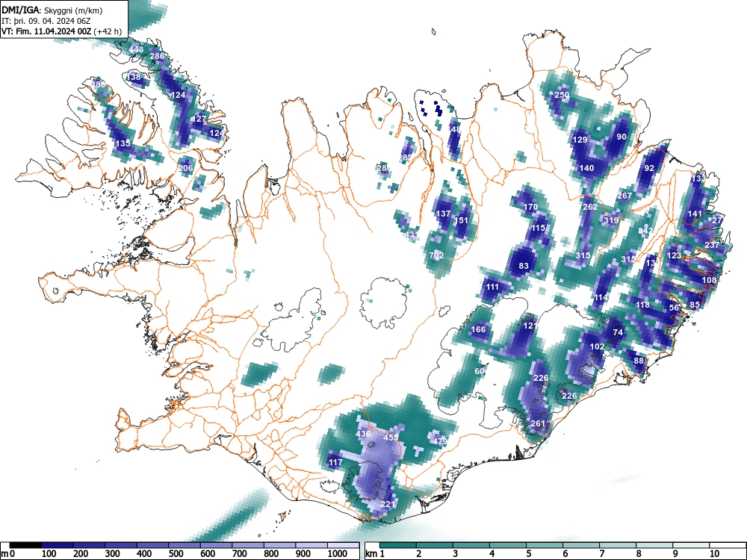Viewport: 747px width, 560px height.
Task: Click the visibility value 262 on the map
Action: pos(590,207)
